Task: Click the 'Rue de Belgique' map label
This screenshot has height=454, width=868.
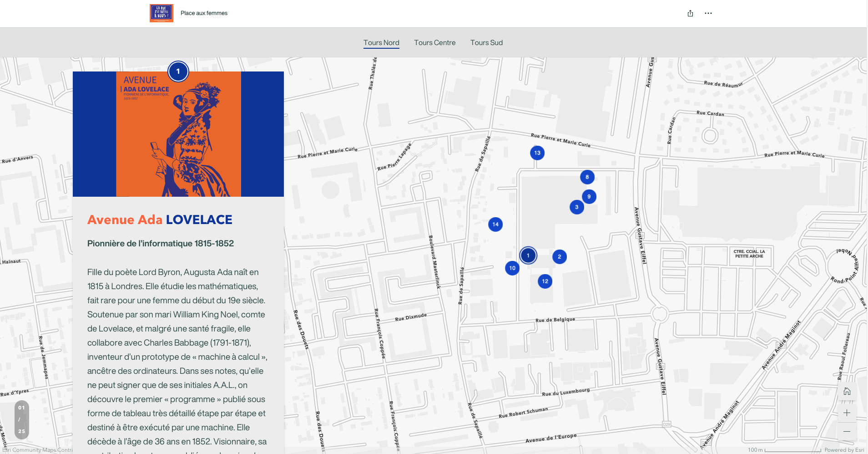Action: 555,320
